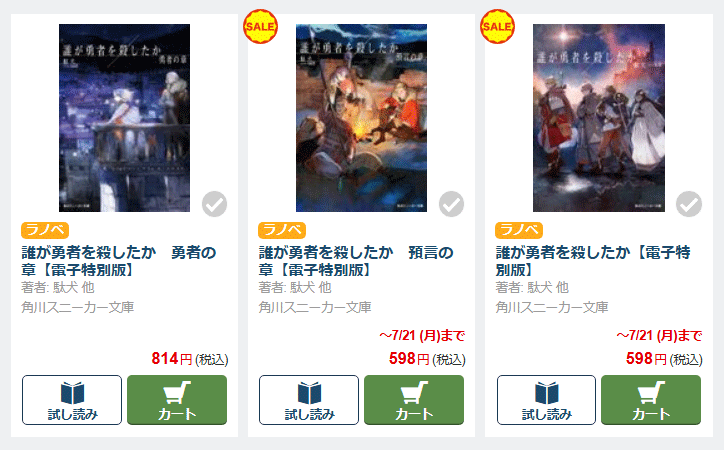Click SALE badge on third book
This screenshot has width=724, height=450.
click(497, 27)
